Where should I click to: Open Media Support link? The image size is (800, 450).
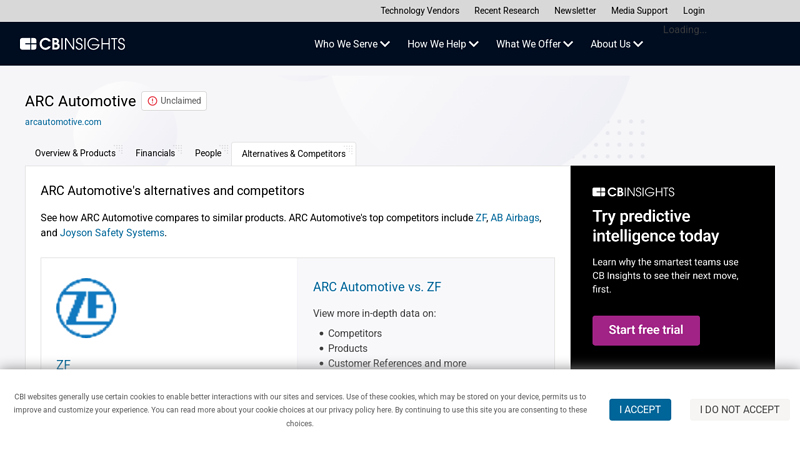[639, 11]
